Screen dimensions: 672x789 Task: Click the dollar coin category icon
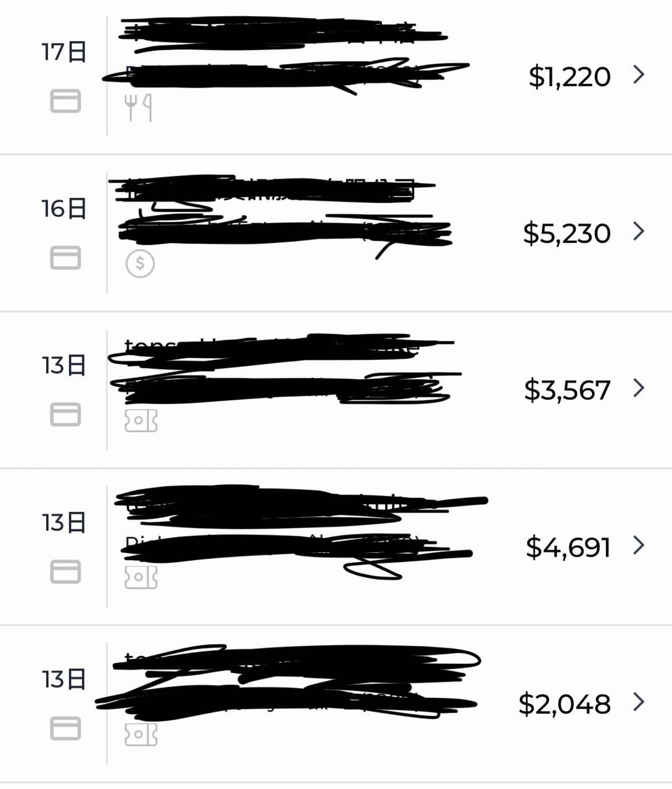pyautogui.click(x=140, y=264)
